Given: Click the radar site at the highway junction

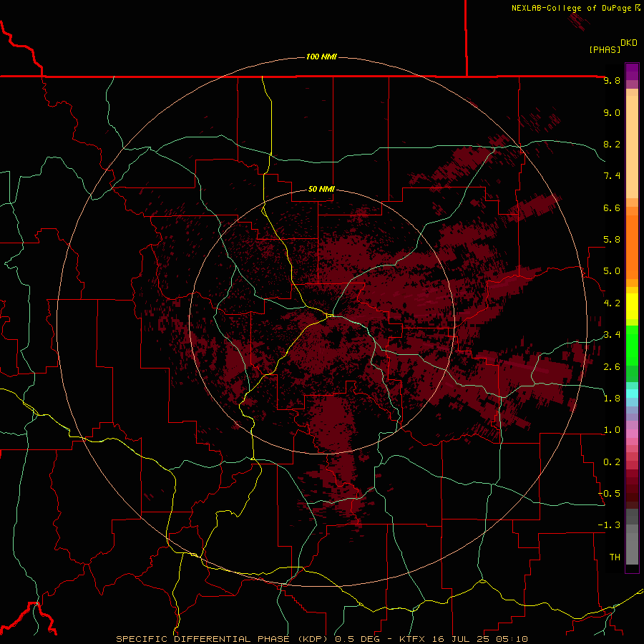Looking at the screenshot, I should [330, 316].
